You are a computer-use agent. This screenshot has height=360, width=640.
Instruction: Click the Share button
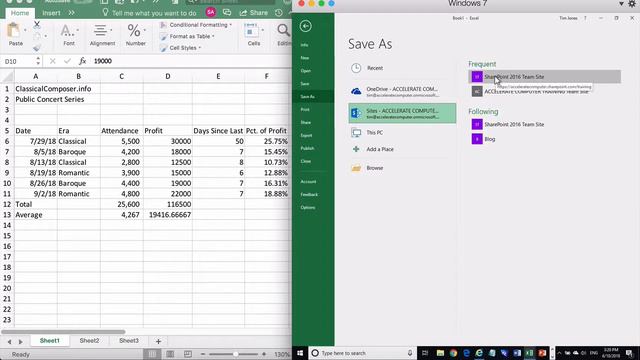click(x=253, y=13)
